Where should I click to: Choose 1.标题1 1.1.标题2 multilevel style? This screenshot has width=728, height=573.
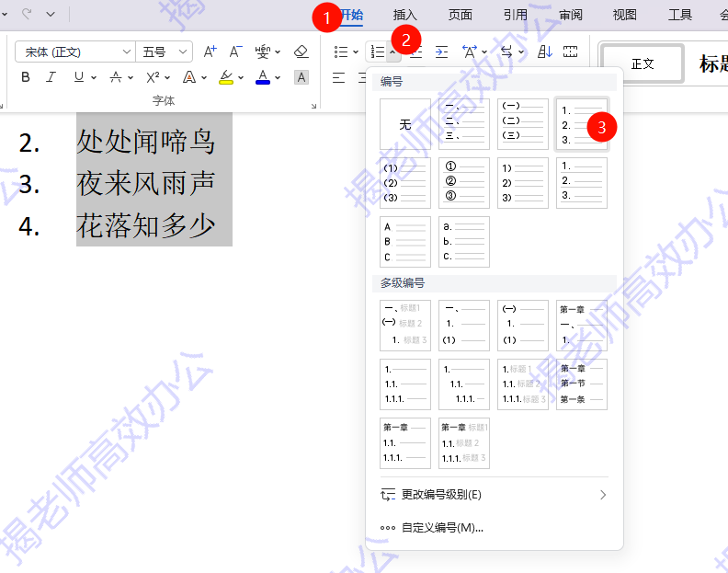(x=523, y=384)
